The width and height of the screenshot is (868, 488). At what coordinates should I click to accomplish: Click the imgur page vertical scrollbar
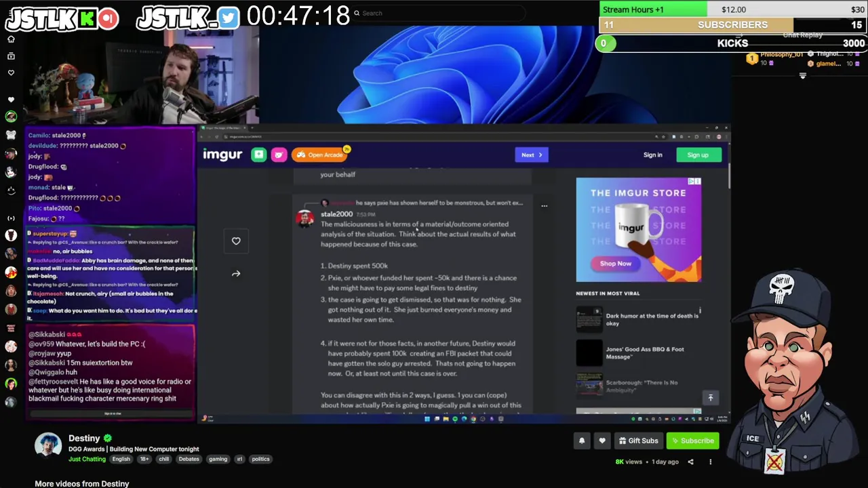click(x=729, y=176)
